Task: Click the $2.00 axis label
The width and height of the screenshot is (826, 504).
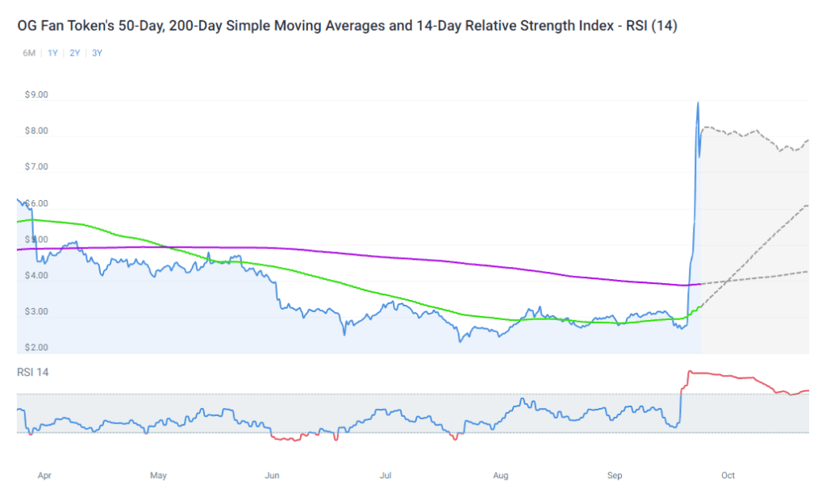Action: click(x=36, y=348)
